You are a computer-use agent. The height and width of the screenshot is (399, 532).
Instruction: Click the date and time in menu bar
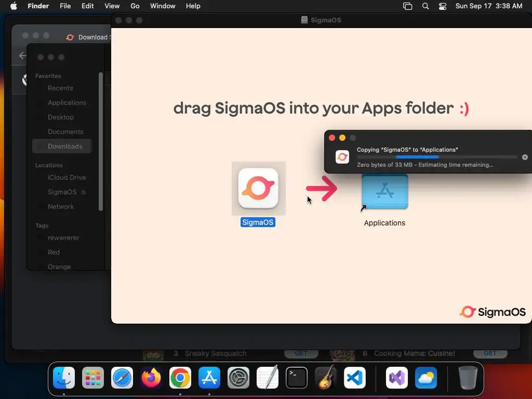coord(489,6)
